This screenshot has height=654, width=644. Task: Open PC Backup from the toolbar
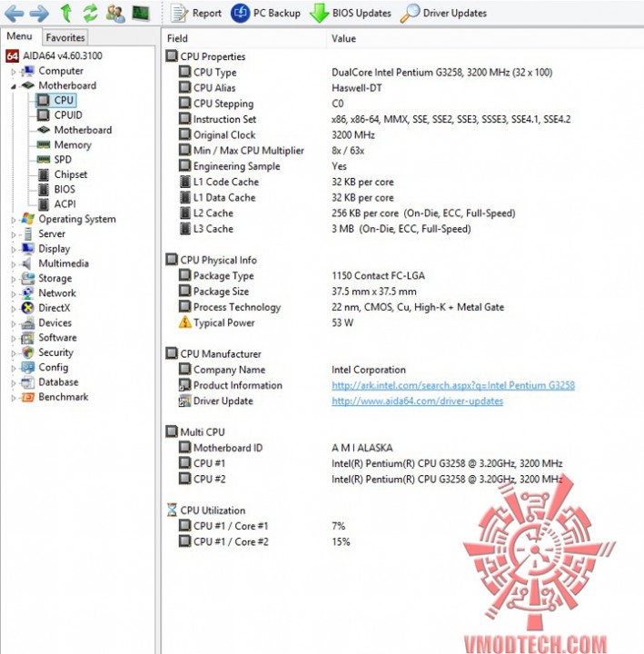pos(266,14)
